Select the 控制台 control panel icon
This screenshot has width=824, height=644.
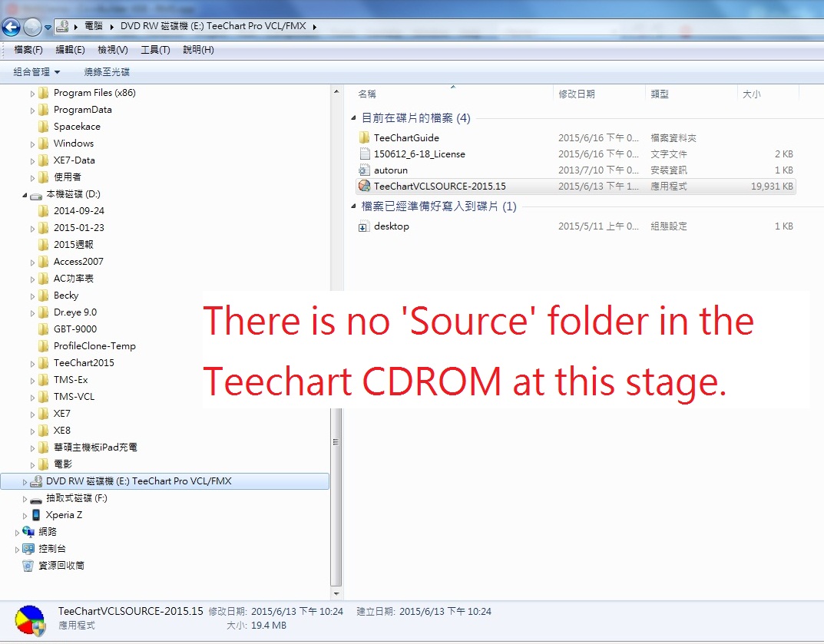click(28, 548)
